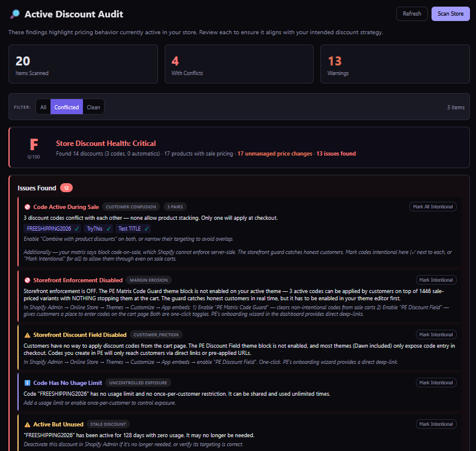Click Mark All Intentional for Code Active During Sale
Screen dimensions: 476x451
point(433,207)
